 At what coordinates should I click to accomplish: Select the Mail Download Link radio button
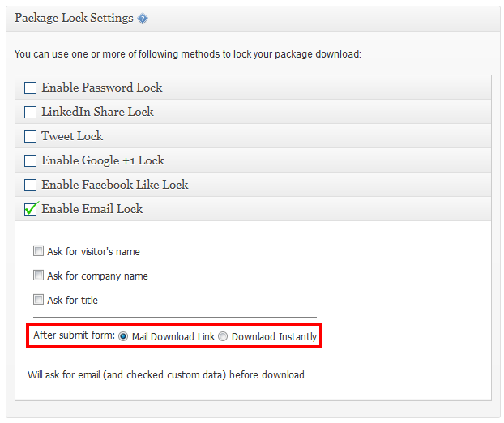(x=123, y=336)
